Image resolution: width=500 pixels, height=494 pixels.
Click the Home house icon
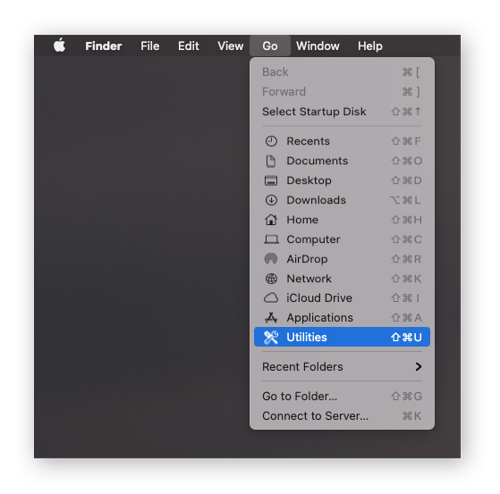click(271, 219)
